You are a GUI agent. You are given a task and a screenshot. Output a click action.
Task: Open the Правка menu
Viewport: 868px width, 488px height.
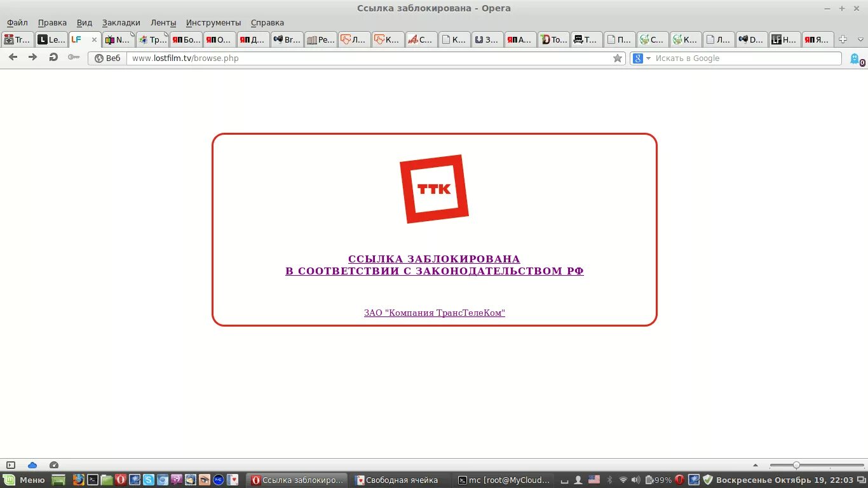coord(52,22)
